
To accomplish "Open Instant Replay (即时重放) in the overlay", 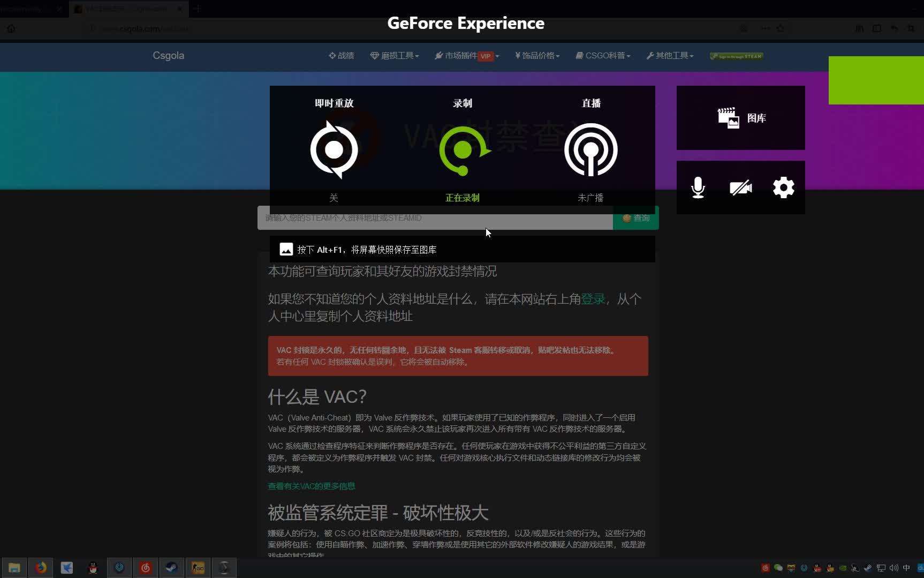I will tap(334, 149).
